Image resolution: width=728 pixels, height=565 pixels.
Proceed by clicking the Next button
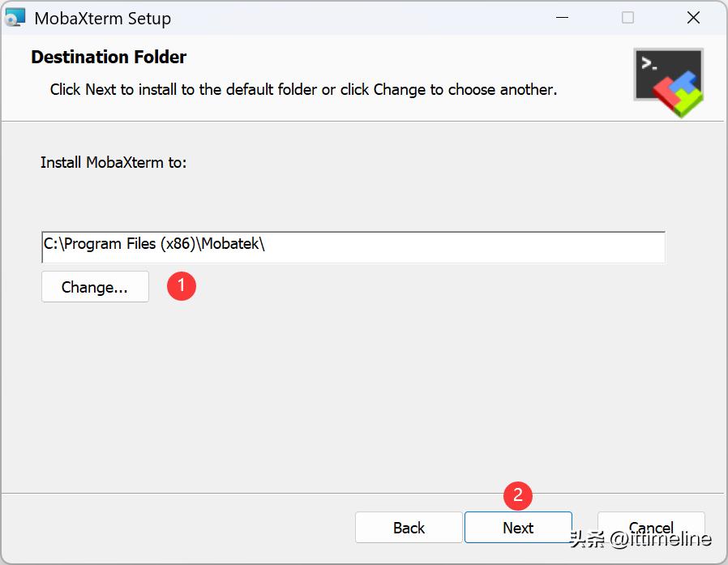coord(518,528)
